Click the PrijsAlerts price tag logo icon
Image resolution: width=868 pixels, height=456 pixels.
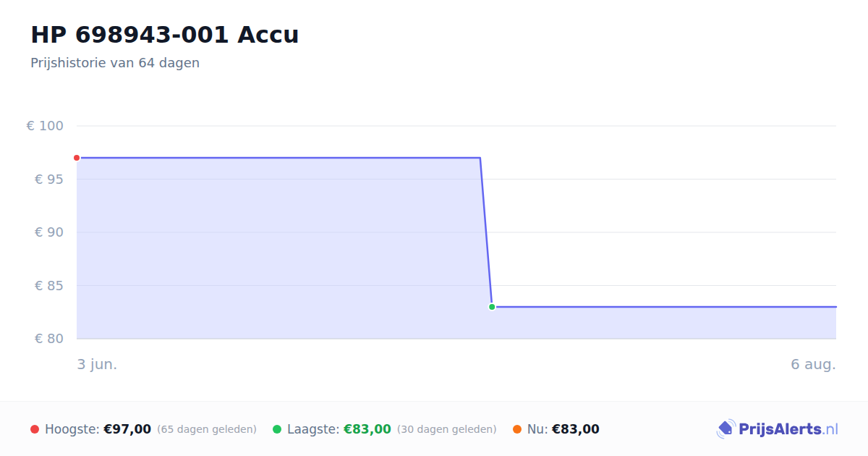pyautogui.click(x=726, y=429)
